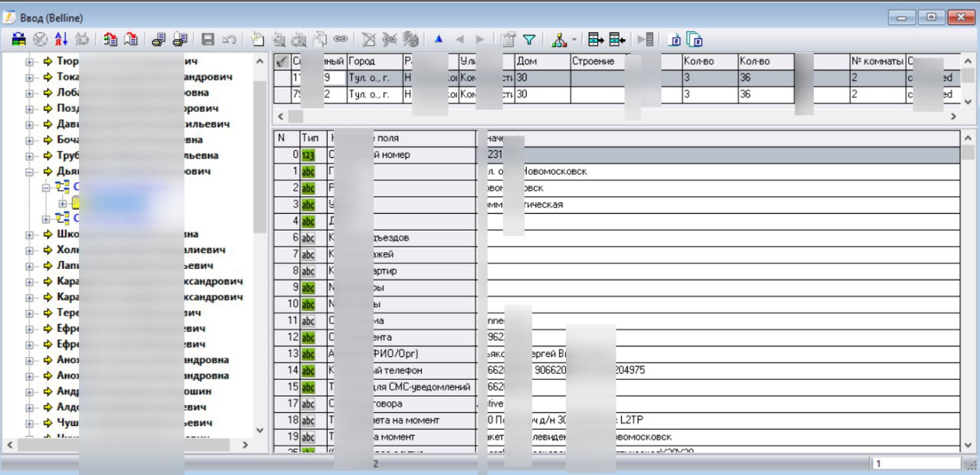The image size is (980, 475).
Task: Click the new document icon with star
Action: 257,39
